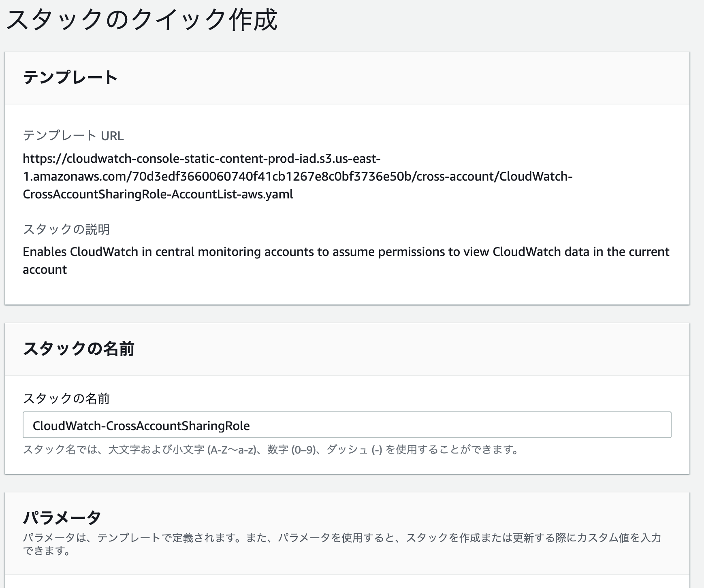Click the テンプレート URL label
Viewport: 704px width, 588px height.
coord(73,136)
